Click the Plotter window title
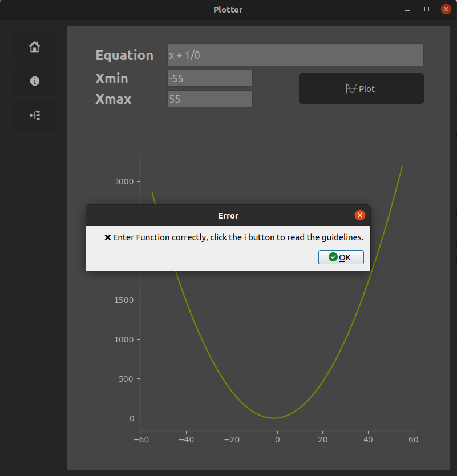Screen dimensions: 457x476 point(228,10)
